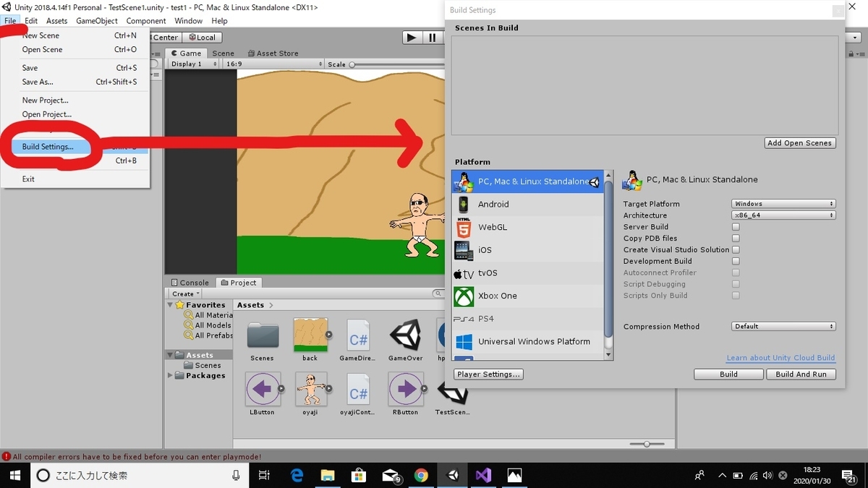This screenshot has height=488, width=868.
Task: Select the PS4 platform entry
Action: [x=528, y=319]
